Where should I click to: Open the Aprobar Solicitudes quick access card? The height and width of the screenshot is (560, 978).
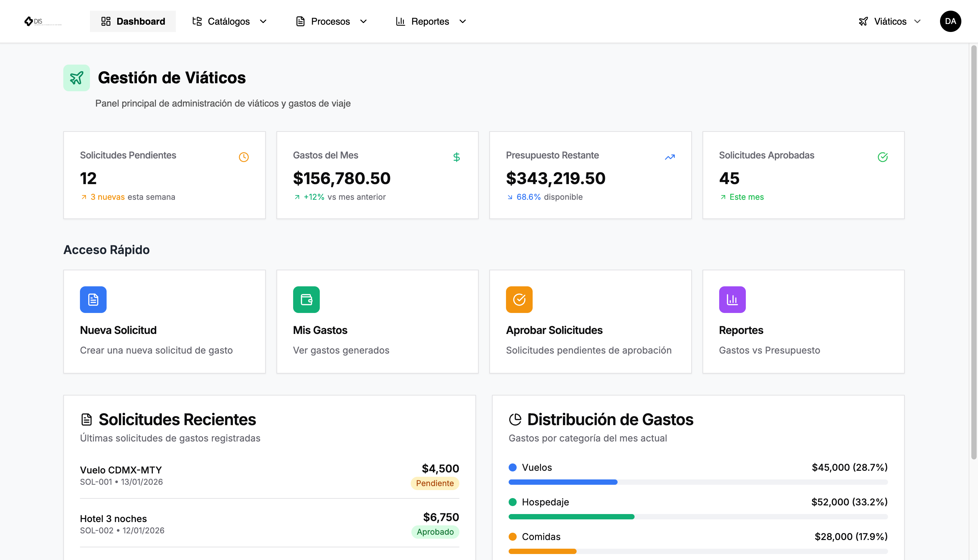point(590,322)
